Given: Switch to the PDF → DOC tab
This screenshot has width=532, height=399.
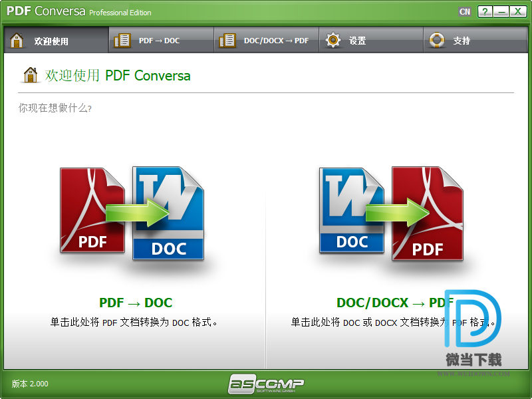Looking at the screenshot, I should tap(161, 41).
